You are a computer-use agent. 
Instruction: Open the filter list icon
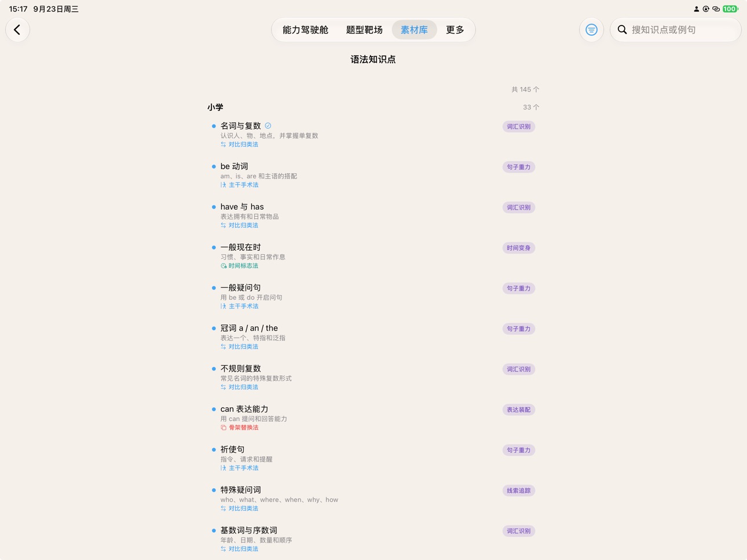pyautogui.click(x=591, y=30)
